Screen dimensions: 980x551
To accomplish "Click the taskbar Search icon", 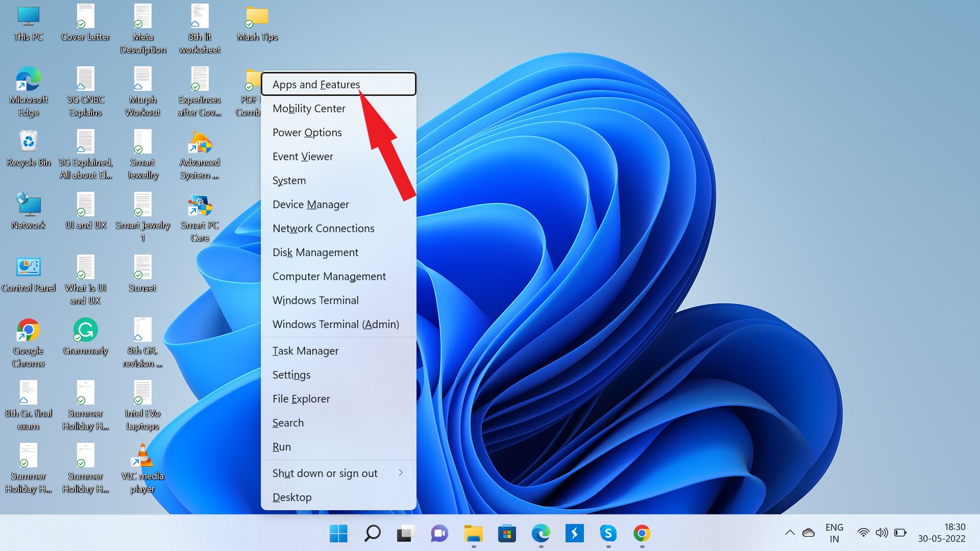I will pyautogui.click(x=372, y=534).
